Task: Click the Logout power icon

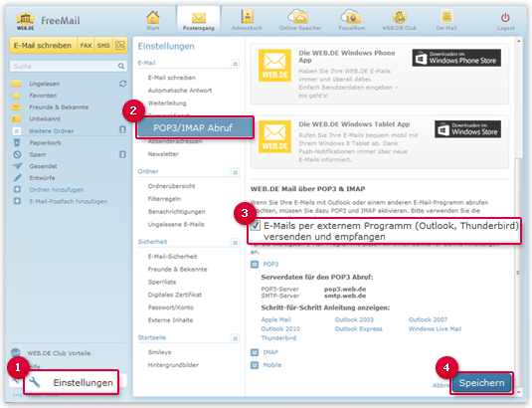Action: (505, 17)
